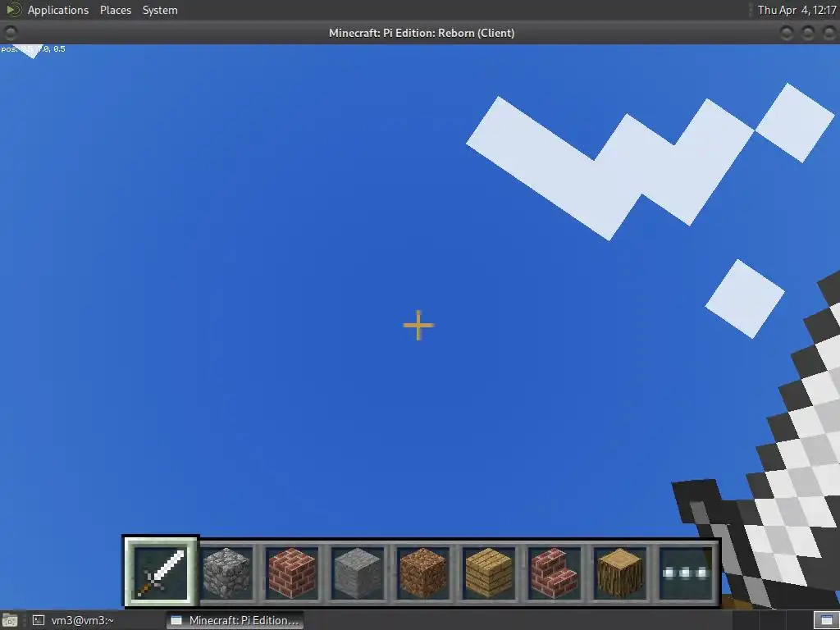Viewport: 840px width, 630px height.
Task: Select the iron sword hotbar slot
Action: click(x=162, y=572)
